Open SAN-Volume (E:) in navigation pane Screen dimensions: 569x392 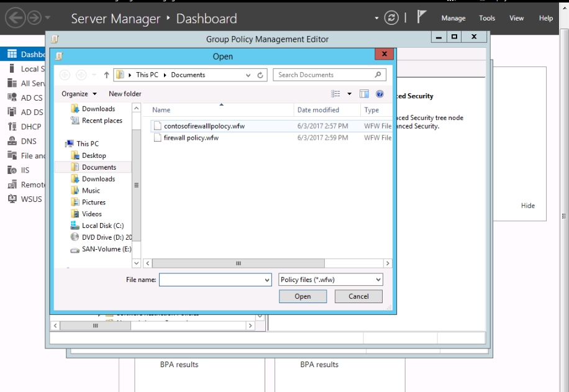[x=102, y=249]
